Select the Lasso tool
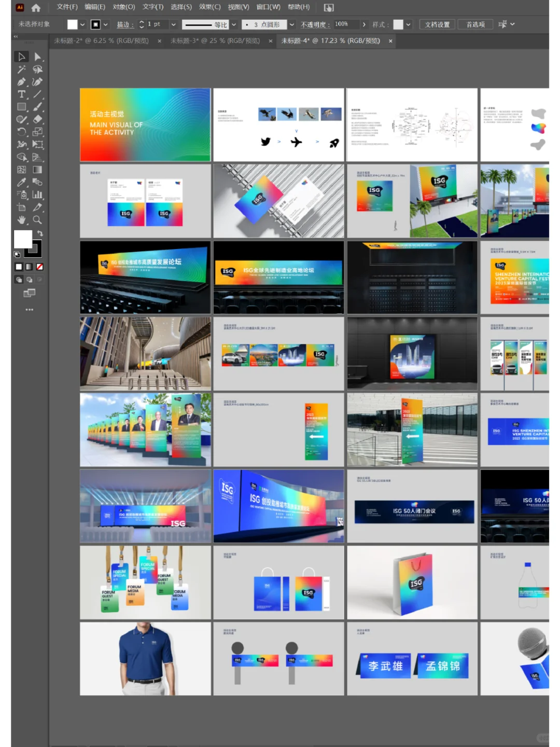Viewport: 560px width, 747px height. (x=38, y=69)
